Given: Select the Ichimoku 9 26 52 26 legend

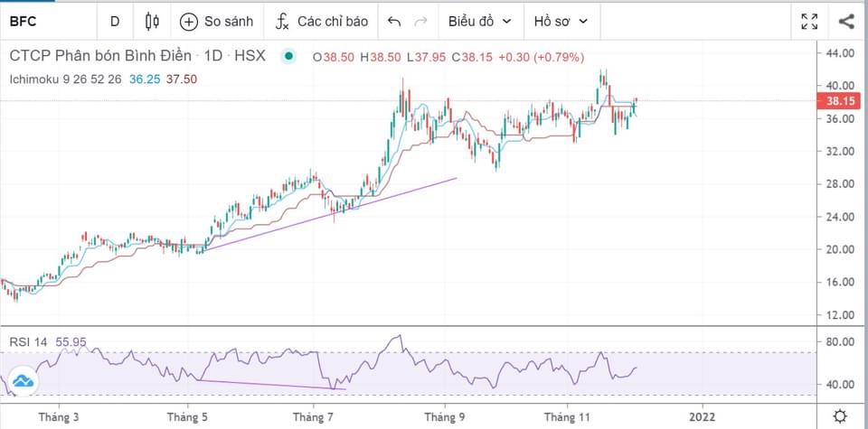Looking at the screenshot, I should [65, 79].
